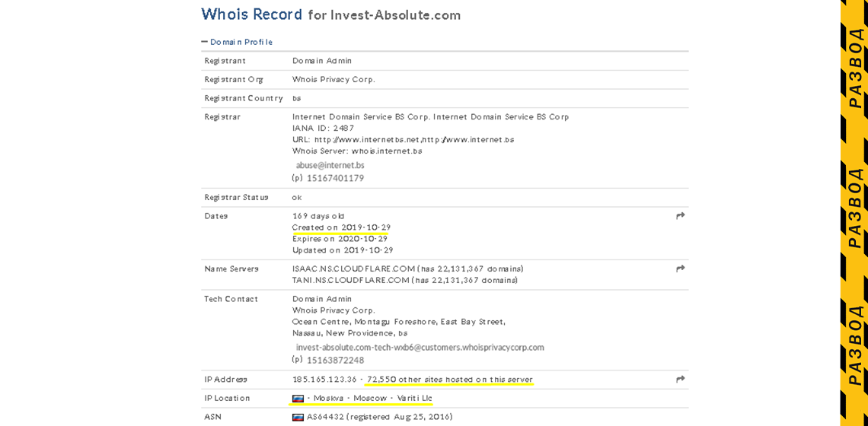Click the IP address 185.165.123.36

click(324, 379)
